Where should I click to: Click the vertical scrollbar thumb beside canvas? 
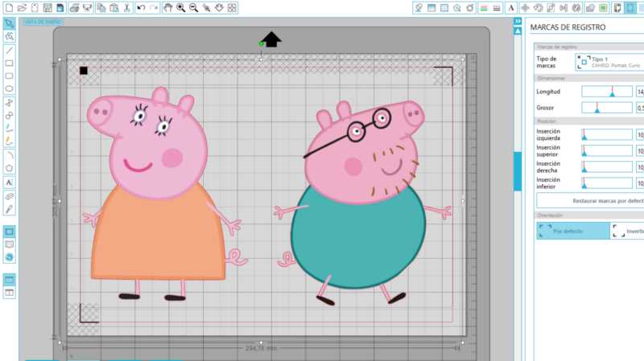[x=518, y=171]
